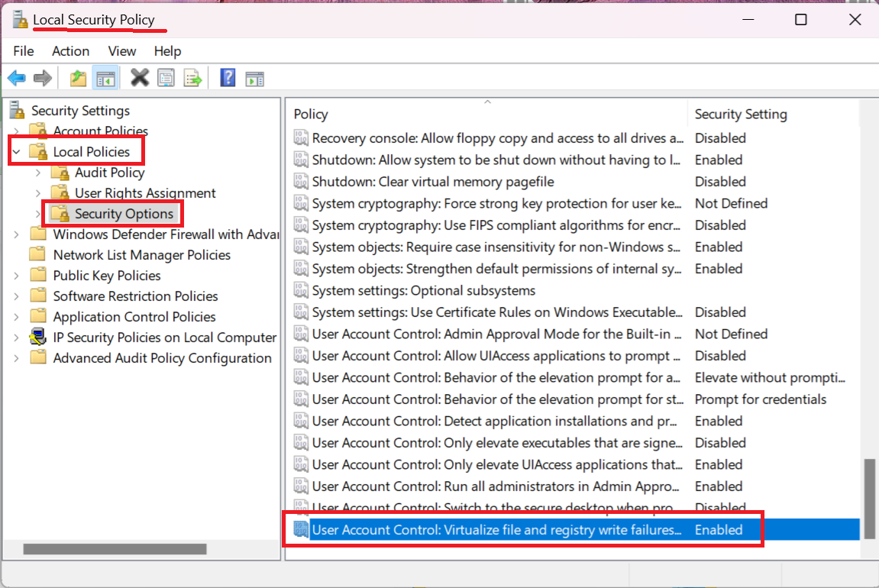Select User Rights Assignment in tree

click(x=145, y=193)
